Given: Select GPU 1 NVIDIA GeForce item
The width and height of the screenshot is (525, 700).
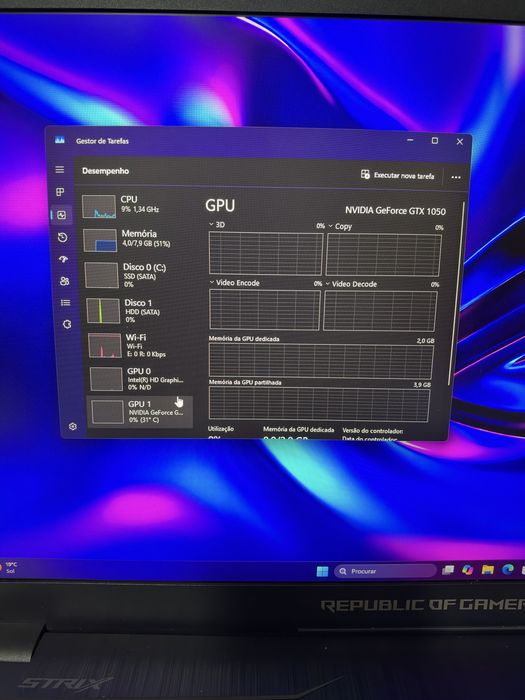Looking at the screenshot, I should (140, 412).
